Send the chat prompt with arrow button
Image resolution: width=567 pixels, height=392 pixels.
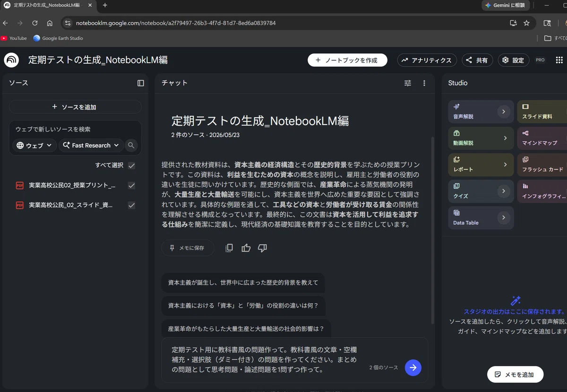413,367
